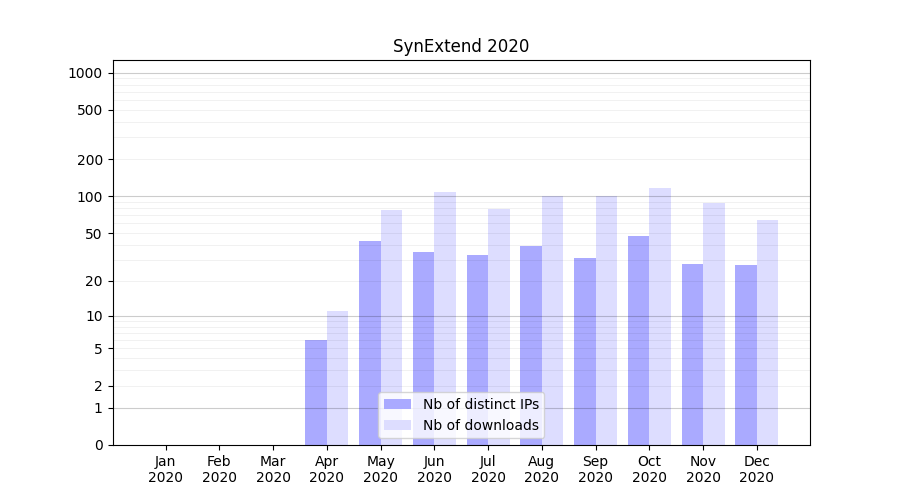Screen dimensions: 900x500
Task: Click the April 2020 distinct IPs bar
Action: click(x=316, y=392)
